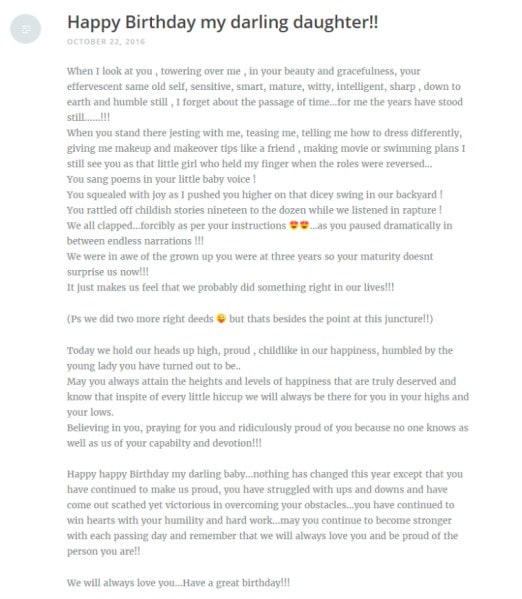Click the line "It just makes us feel that we probably"
The width and height of the screenshot is (522, 599).
pos(230,287)
